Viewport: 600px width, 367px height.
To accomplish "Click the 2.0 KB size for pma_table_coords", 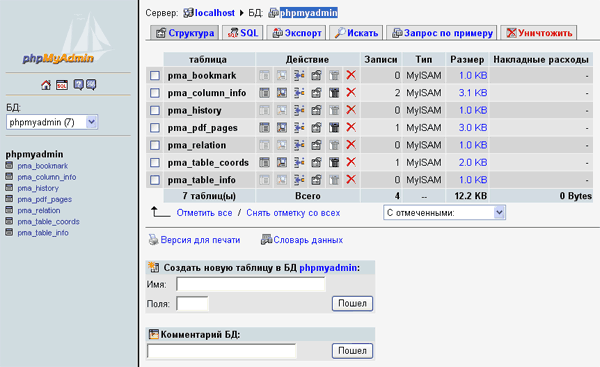I will [473, 162].
